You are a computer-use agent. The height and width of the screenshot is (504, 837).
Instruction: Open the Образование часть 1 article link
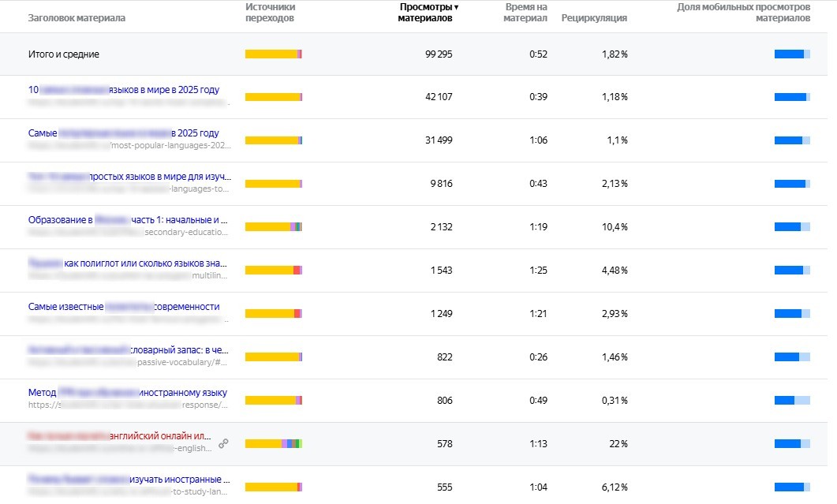tap(128, 220)
